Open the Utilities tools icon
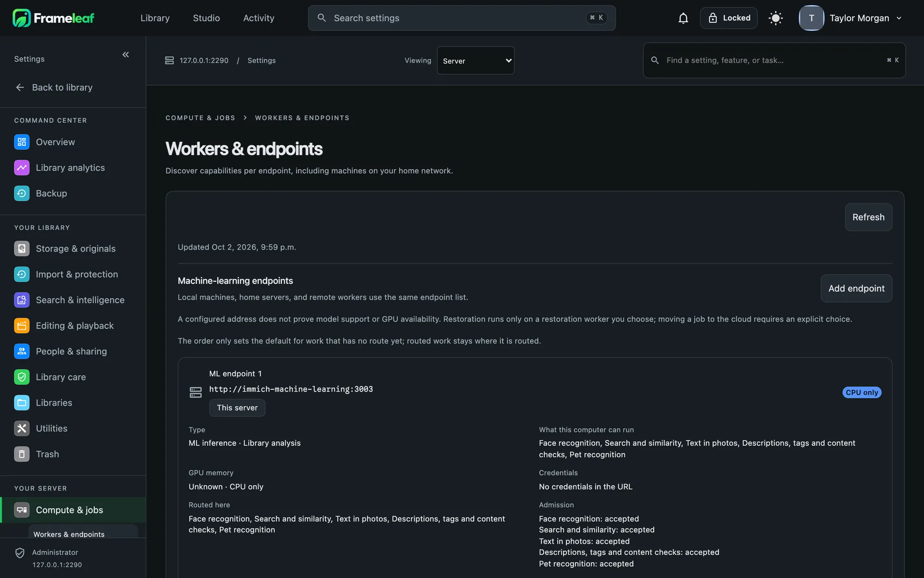 coord(22,428)
